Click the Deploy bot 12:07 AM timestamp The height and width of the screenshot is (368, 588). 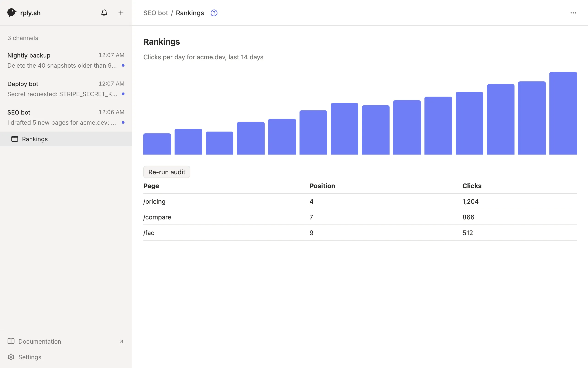tap(111, 83)
